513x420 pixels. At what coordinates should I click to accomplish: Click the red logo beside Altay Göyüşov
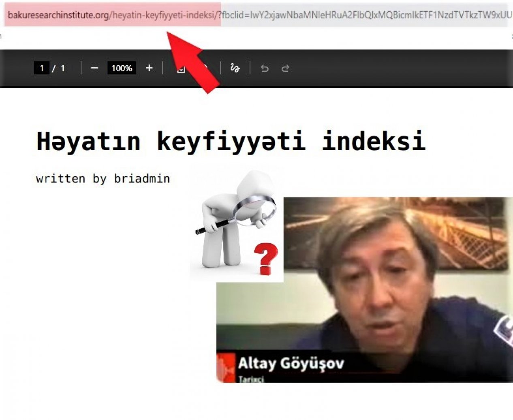[226, 367]
